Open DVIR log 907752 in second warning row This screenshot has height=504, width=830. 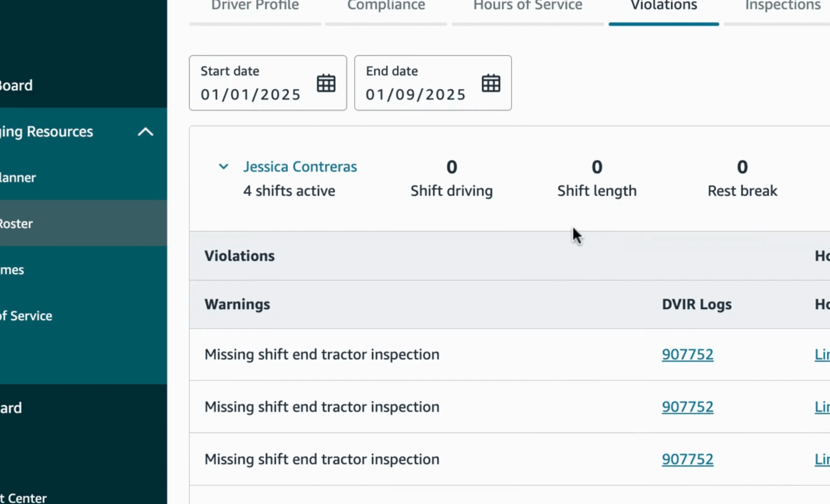tap(687, 407)
